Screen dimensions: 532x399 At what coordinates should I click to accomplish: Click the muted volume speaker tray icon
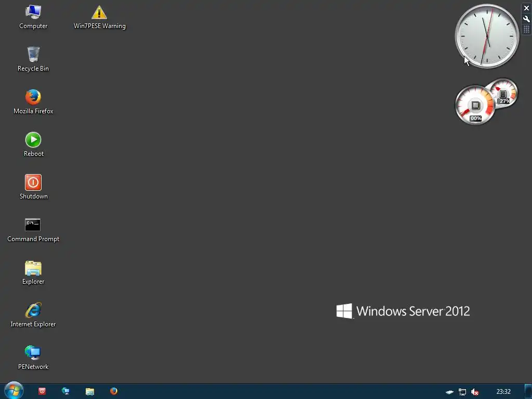point(475,392)
